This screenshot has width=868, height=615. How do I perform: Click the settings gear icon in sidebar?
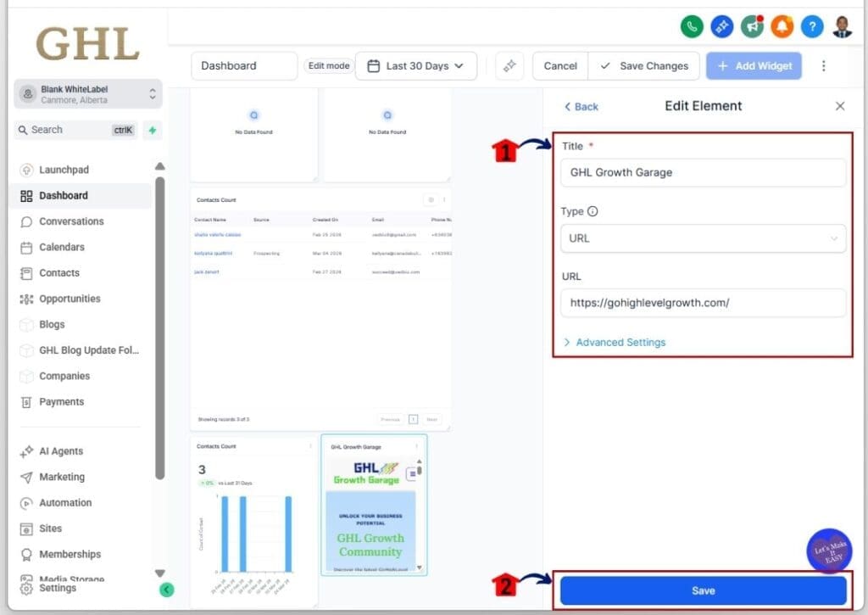[26, 589]
